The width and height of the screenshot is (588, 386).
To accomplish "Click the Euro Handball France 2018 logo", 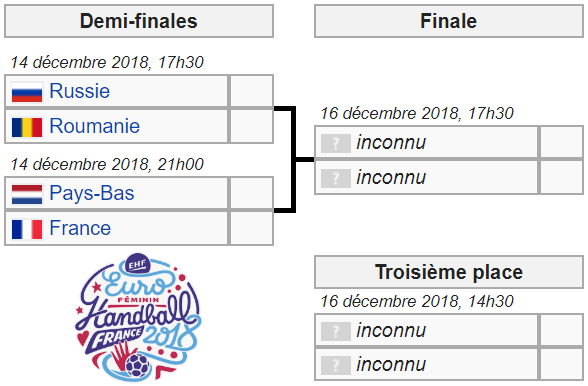I will click(138, 317).
